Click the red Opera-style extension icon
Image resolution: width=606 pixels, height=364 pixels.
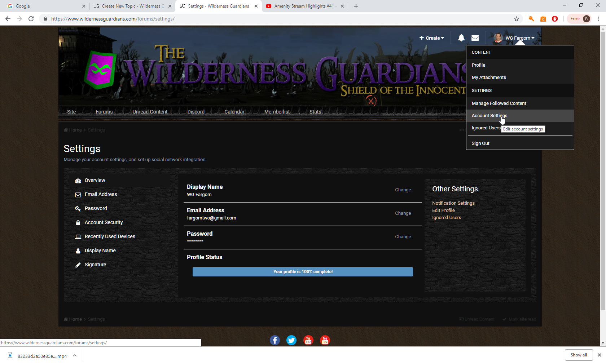555,19
